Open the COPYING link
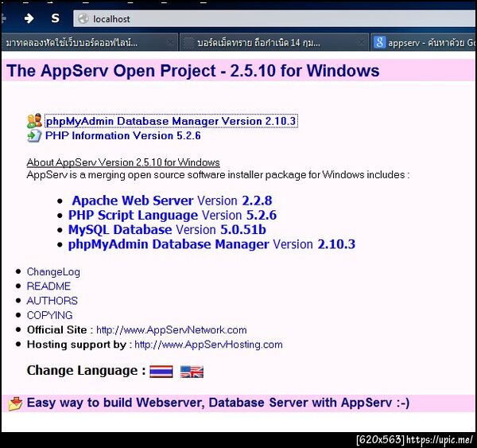Image resolution: width=477 pixels, height=448 pixels. [50, 316]
